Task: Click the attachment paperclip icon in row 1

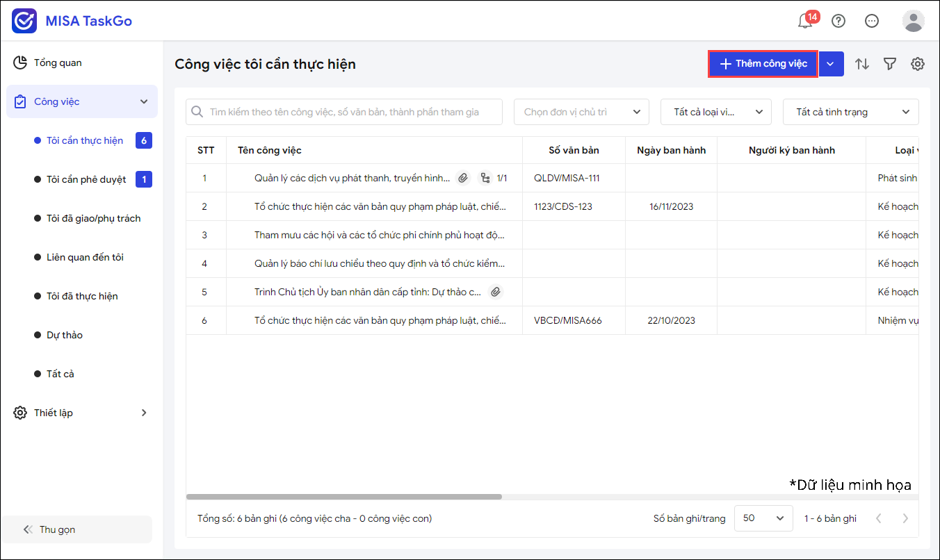Action: (x=463, y=178)
